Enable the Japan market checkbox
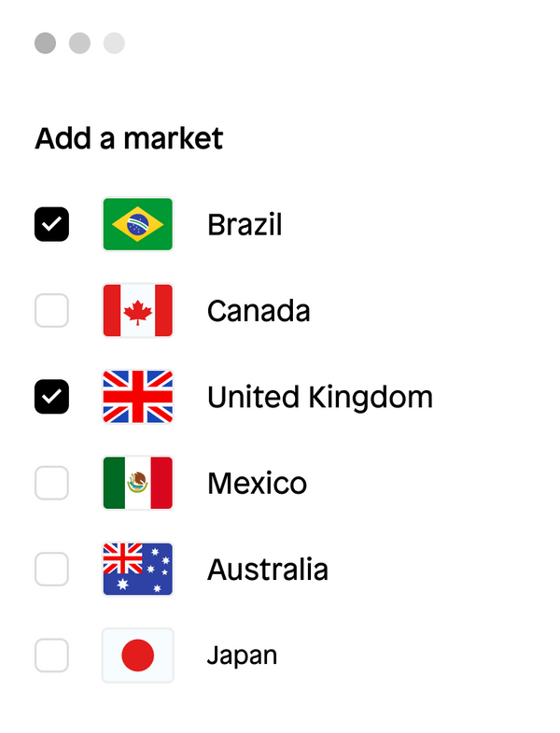This screenshot has width=560, height=733. pos(51,655)
